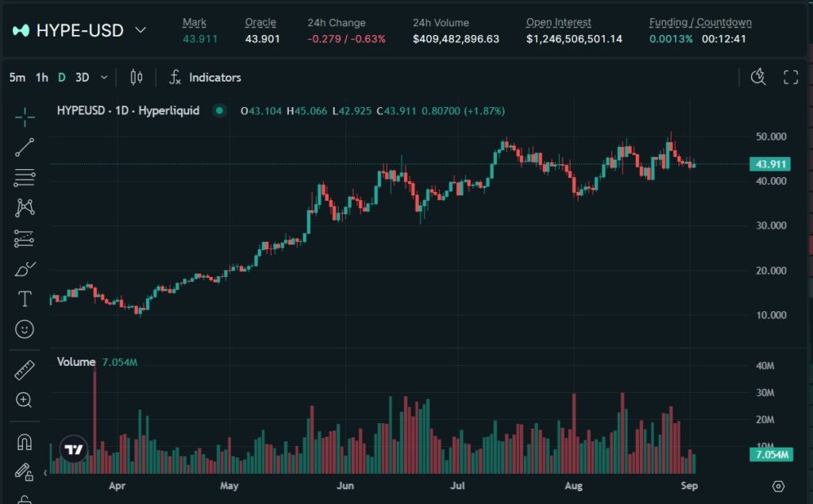Switch to the 1h timeframe
This screenshot has width=813, height=504.
(x=42, y=77)
